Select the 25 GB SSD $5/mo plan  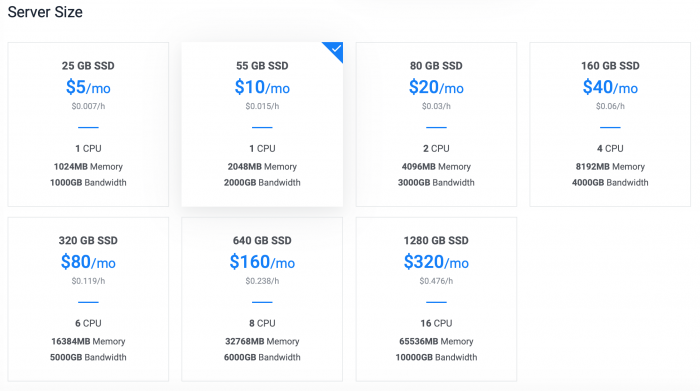88,124
